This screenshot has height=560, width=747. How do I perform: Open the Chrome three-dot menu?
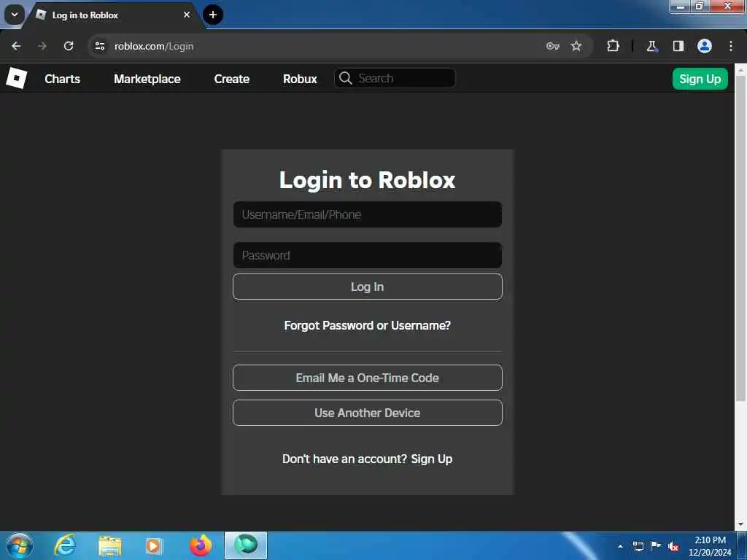click(x=731, y=46)
